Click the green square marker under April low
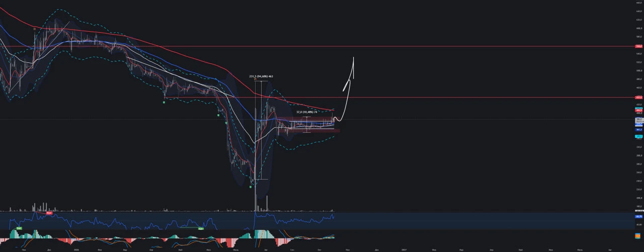 [165, 102]
